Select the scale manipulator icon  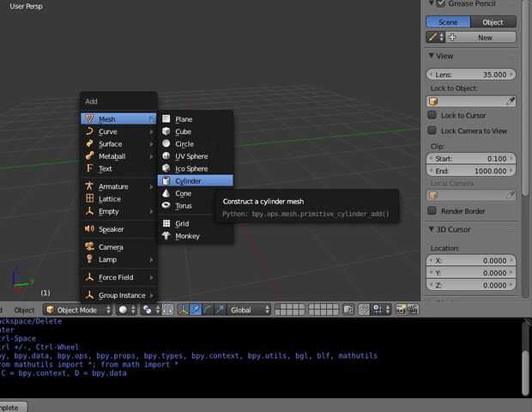[221, 310]
